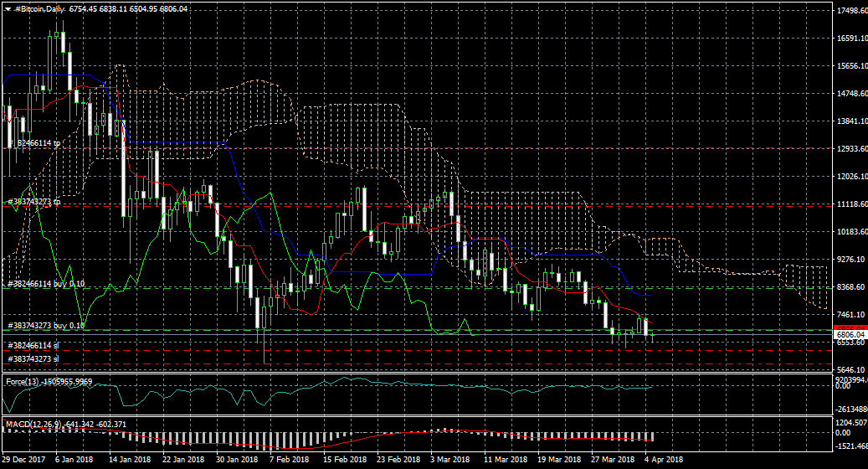Screen dimensions: 868x469
Task: Click the #383743273 buy 0.10 order label
Action: (46, 325)
